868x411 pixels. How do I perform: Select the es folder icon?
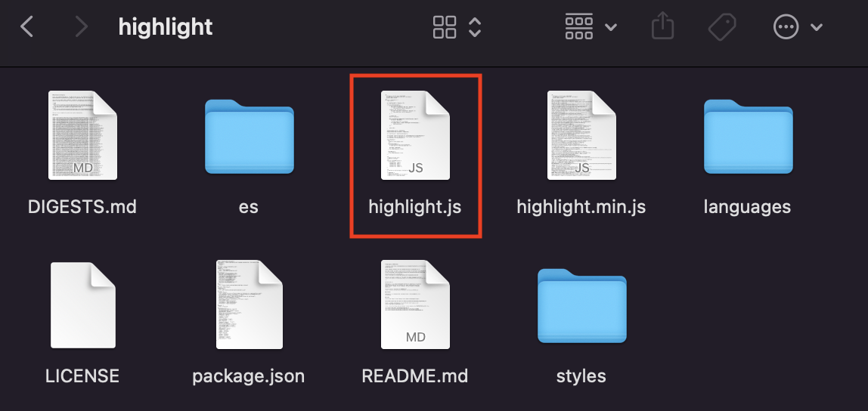pyautogui.click(x=249, y=137)
